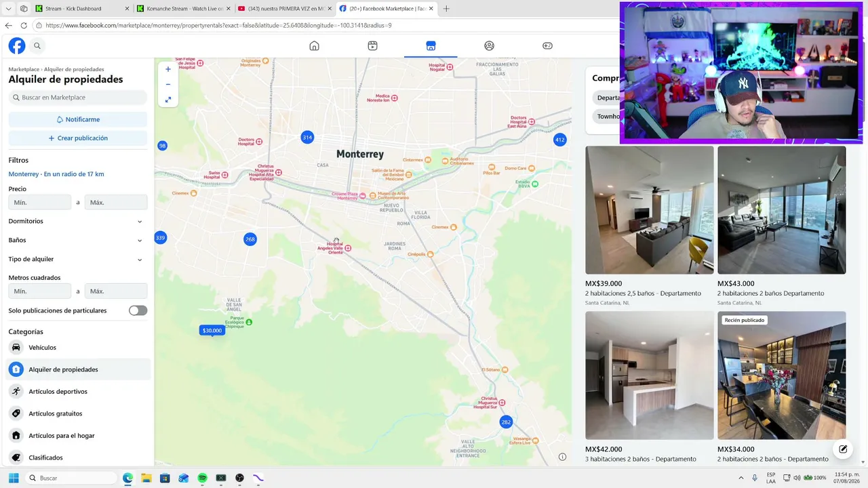The width and height of the screenshot is (868, 488).
Task: Click the minimum square meters field
Action: click(40, 291)
